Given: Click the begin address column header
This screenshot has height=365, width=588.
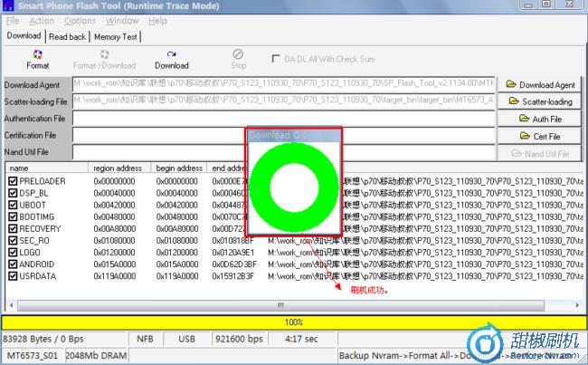Looking at the screenshot, I should (x=179, y=168).
